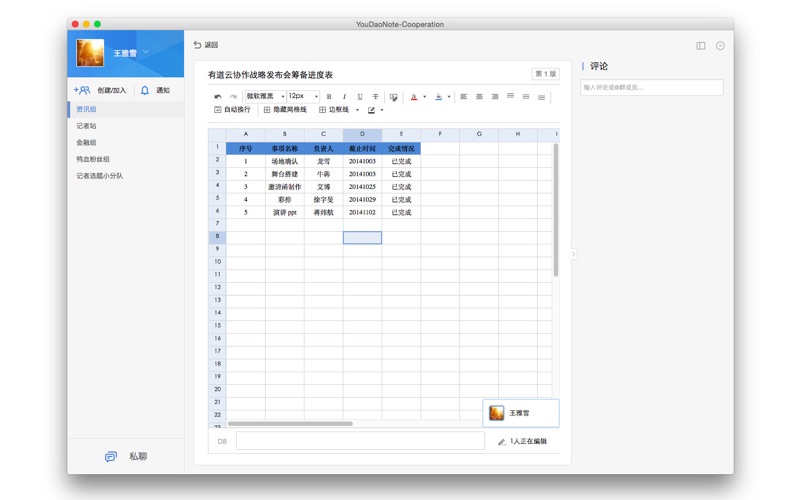Click the horizontal scrollbar of spreadsheet
Screen dimensions: 800x500
290,423
